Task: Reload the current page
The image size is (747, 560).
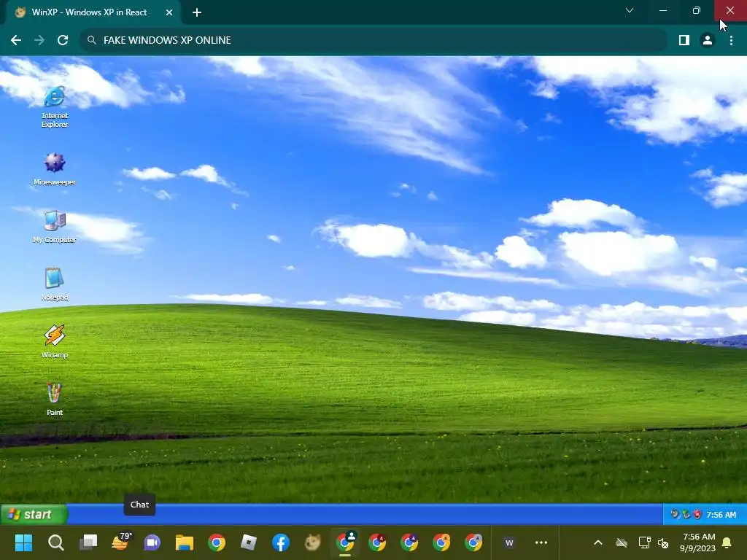Action: (63, 40)
